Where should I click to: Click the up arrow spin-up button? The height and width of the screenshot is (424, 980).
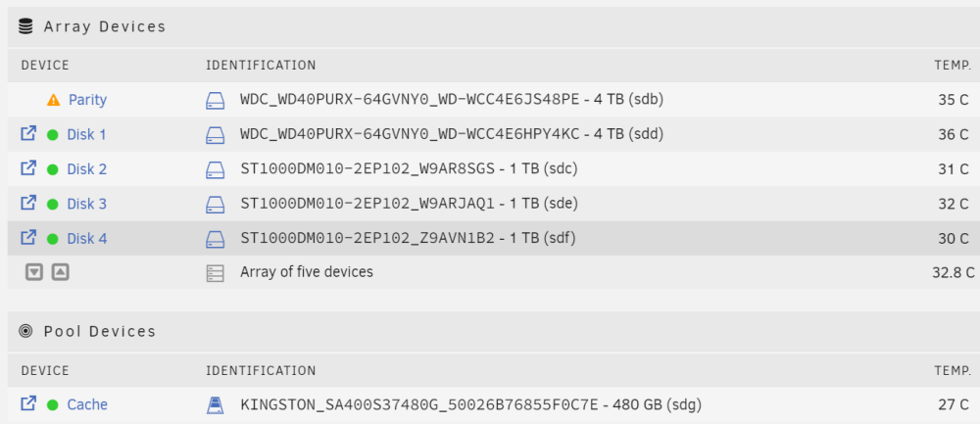(60, 272)
